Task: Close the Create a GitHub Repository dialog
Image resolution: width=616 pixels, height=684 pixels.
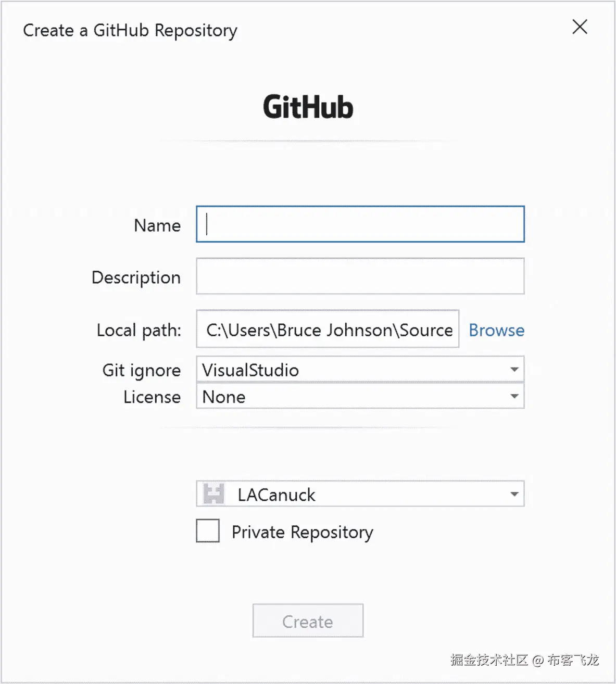Action: 580,27
